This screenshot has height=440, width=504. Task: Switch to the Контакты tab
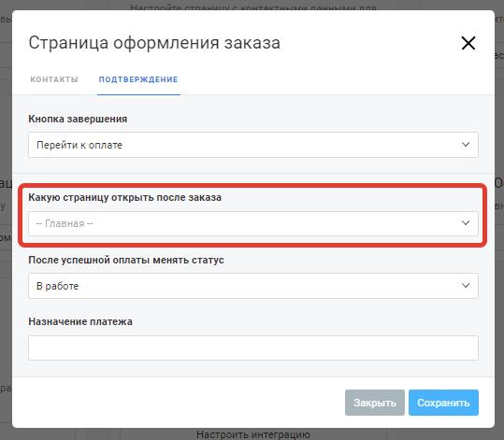click(x=54, y=79)
